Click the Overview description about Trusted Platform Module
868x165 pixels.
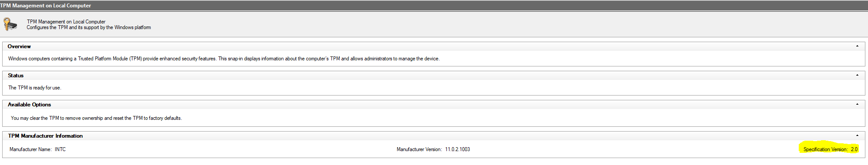click(x=224, y=59)
